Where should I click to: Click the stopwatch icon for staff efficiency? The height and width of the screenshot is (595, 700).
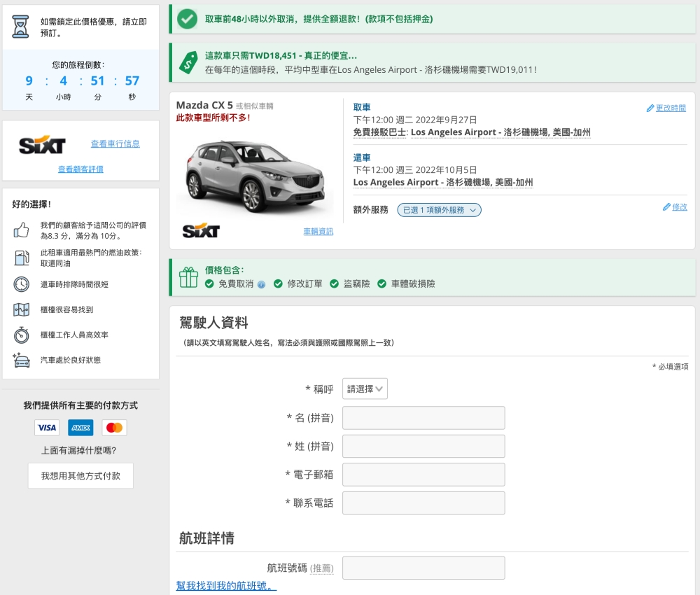coord(22,335)
